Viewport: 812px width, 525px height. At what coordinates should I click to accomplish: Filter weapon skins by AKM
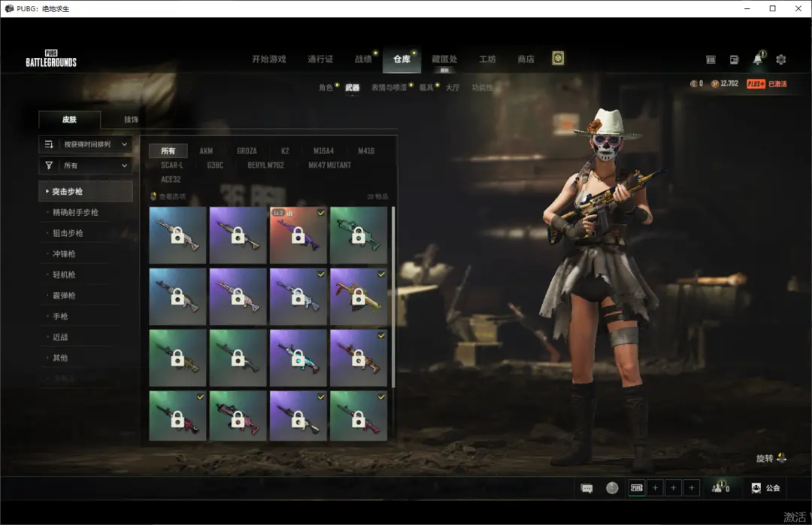click(206, 151)
